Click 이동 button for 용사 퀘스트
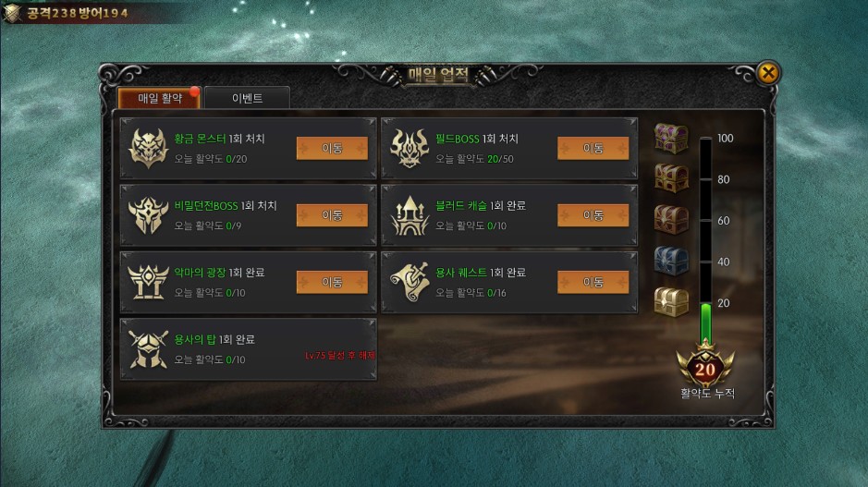 (593, 282)
